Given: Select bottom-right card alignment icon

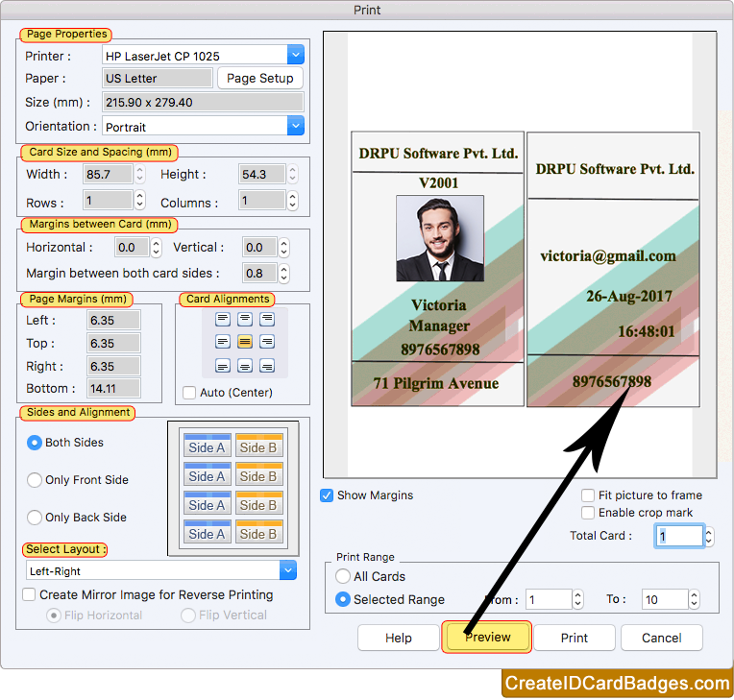Looking at the screenshot, I should tap(267, 366).
